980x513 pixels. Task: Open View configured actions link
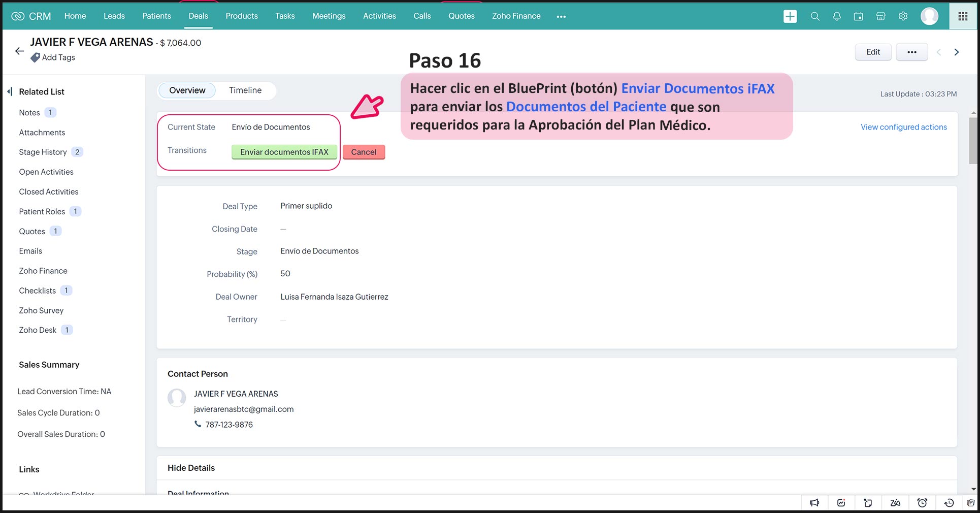(x=903, y=127)
